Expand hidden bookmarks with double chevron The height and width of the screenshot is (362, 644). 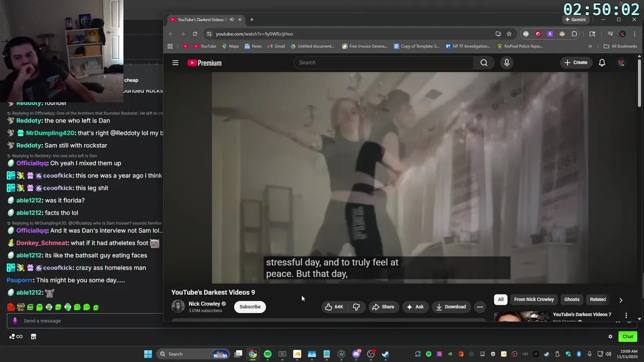pyautogui.click(x=590, y=46)
